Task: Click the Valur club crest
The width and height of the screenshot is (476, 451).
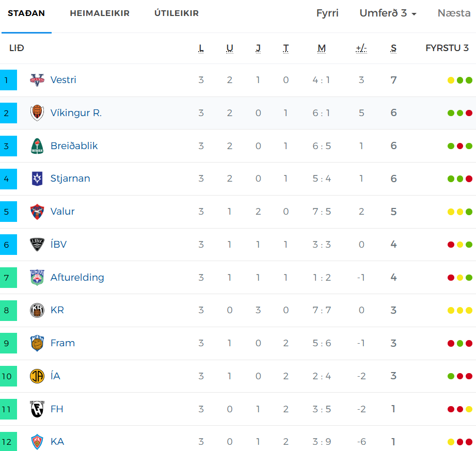Action: point(37,212)
